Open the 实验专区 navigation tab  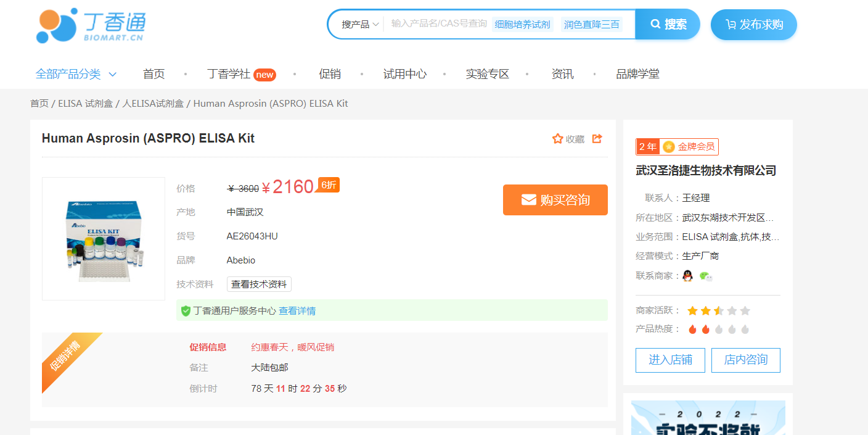[488, 74]
